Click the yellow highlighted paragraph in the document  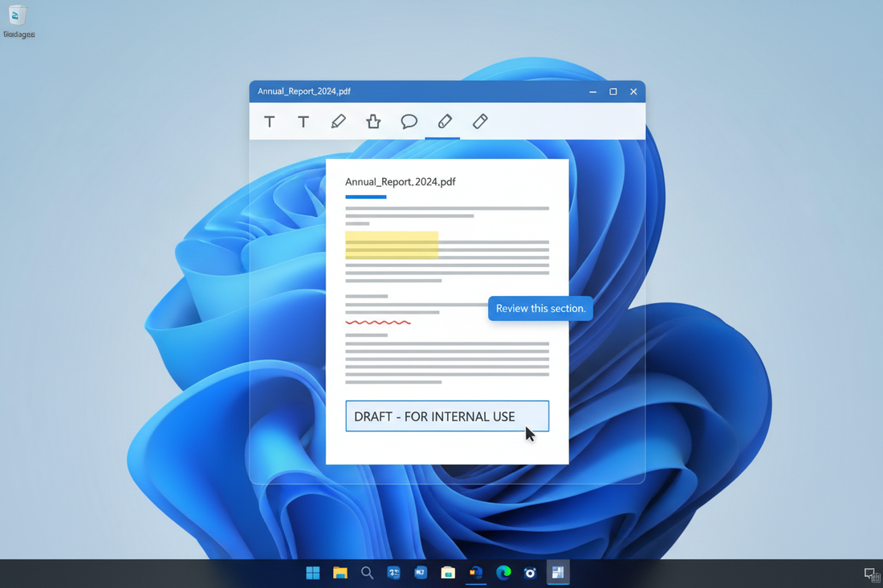(x=391, y=246)
